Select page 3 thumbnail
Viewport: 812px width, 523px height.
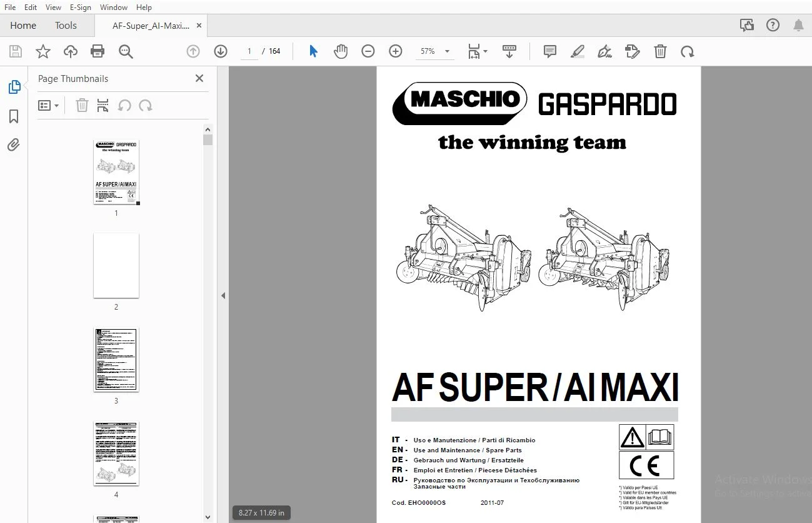point(116,360)
